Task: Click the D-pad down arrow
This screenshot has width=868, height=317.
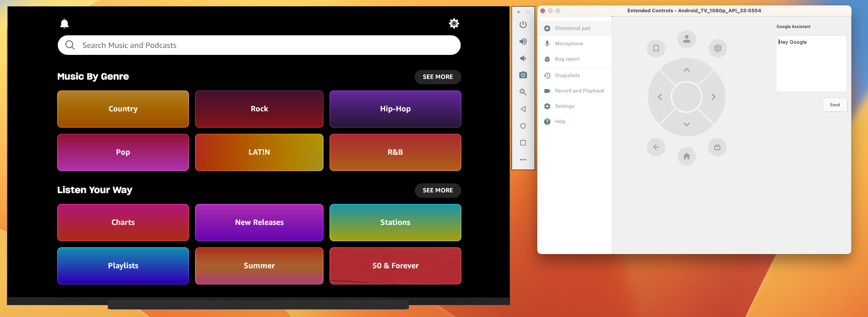Action: pos(687,124)
